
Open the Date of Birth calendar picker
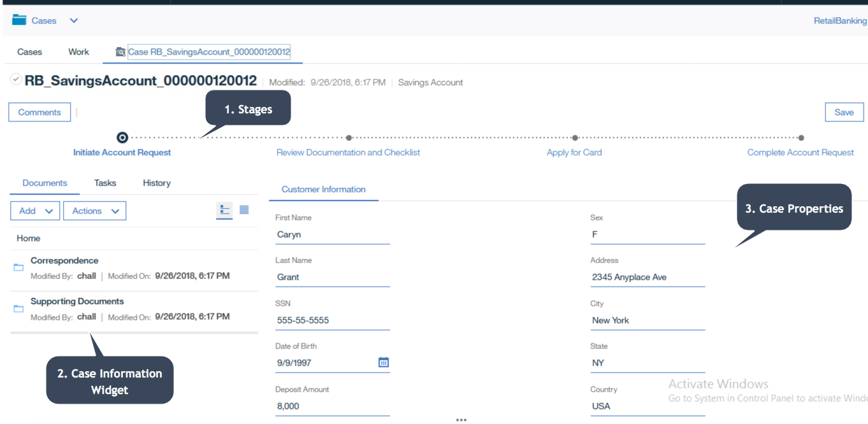pos(384,362)
